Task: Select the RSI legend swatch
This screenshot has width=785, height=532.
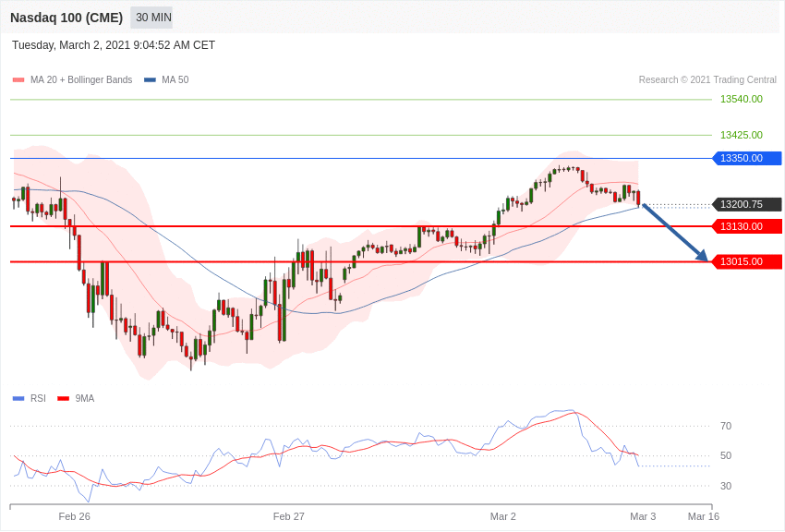Action: pyautogui.click(x=18, y=398)
